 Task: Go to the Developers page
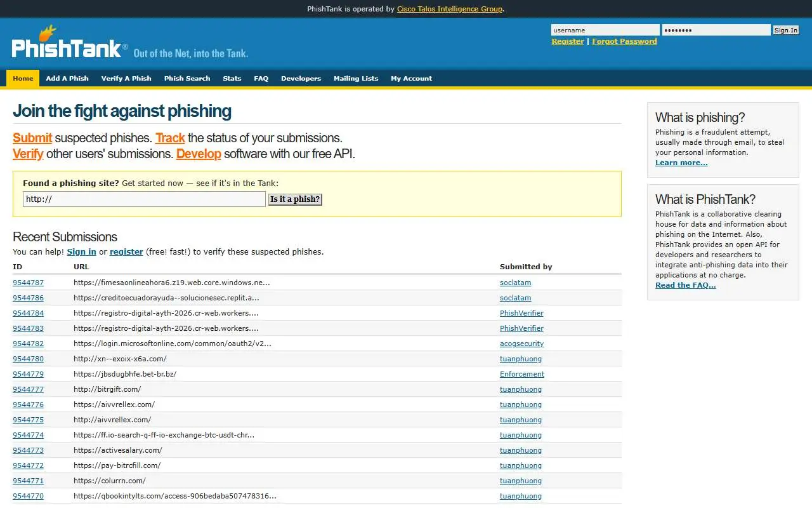[301, 78]
